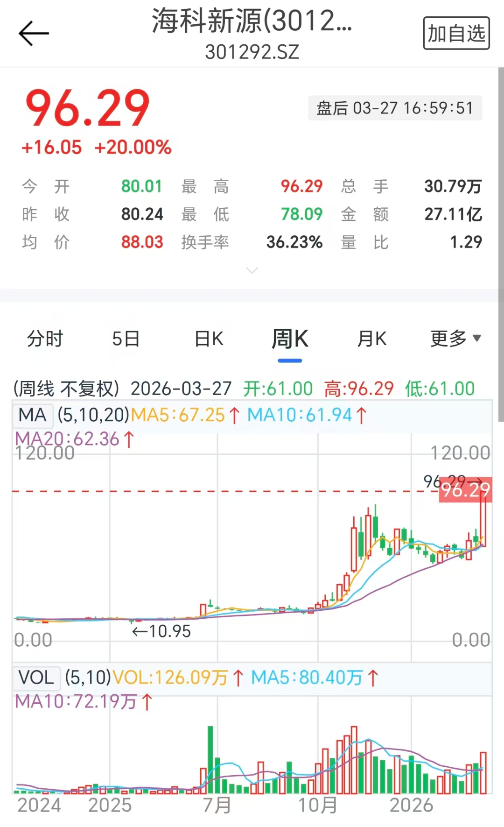Click the 10.95 low price marker
Screen dimensions: 504x827
point(161,631)
